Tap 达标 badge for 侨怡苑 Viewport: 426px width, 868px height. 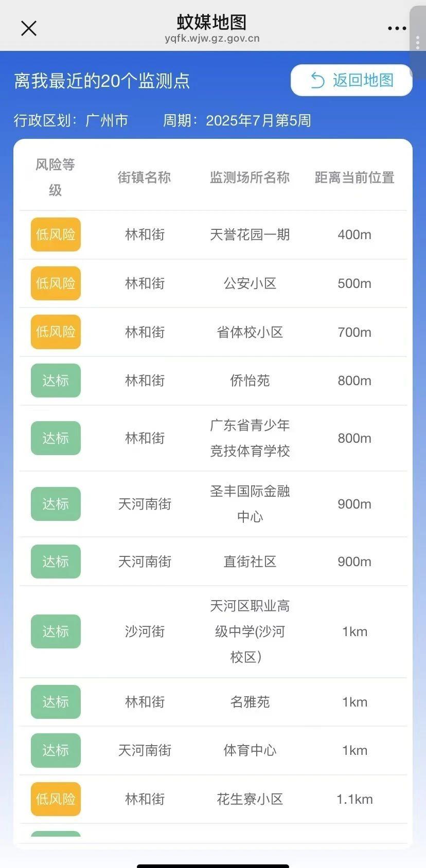(x=56, y=381)
